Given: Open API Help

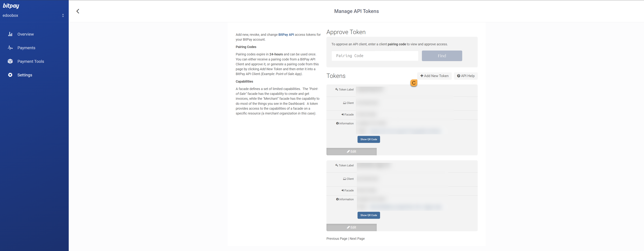Looking at the screenshot, I should tap(466, 76).
